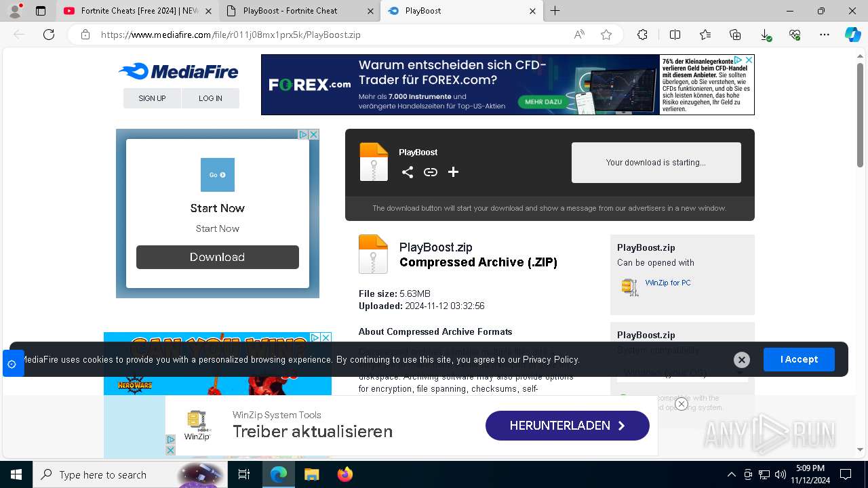Open Browser essentials heart icon

(x=795, y=35)
